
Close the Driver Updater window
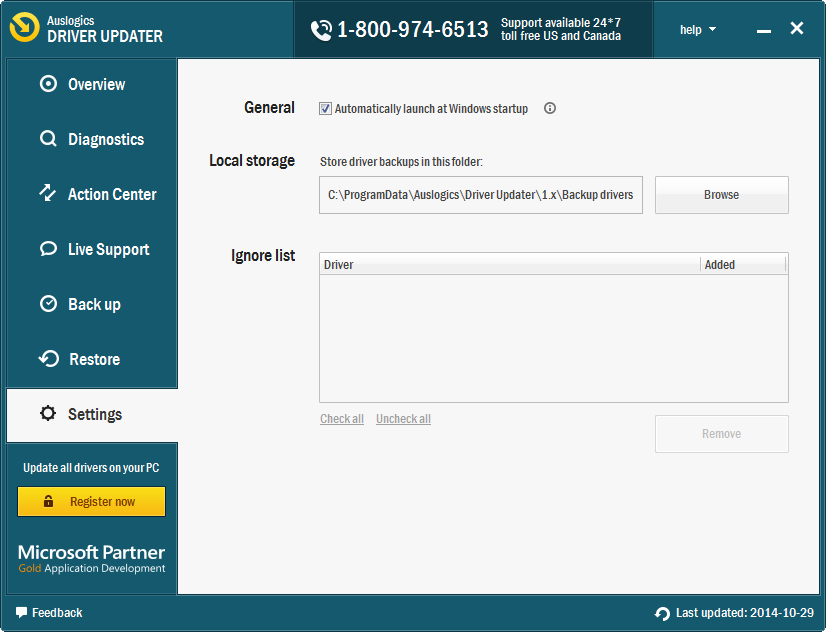(796, 28)
